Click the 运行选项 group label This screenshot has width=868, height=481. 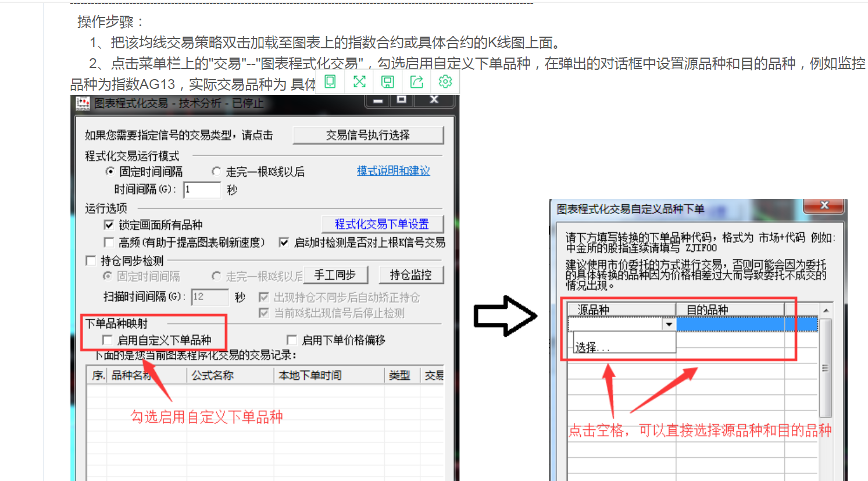coord(106,208)
